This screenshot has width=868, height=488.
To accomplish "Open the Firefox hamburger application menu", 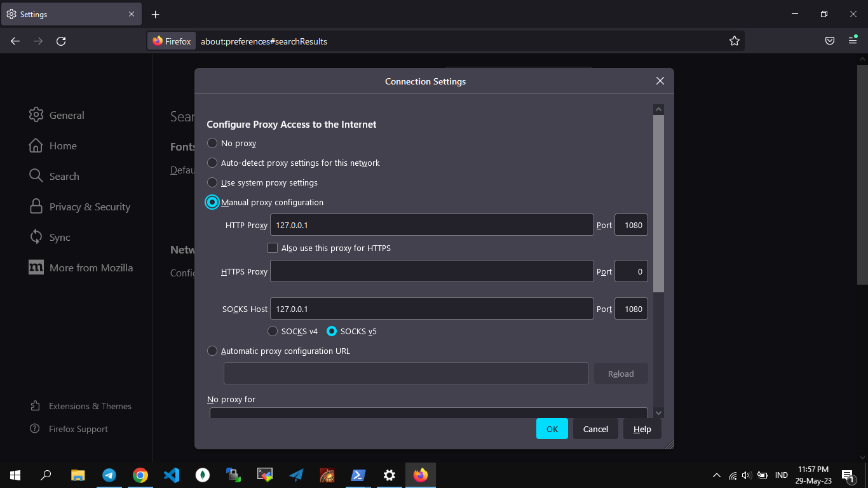I will point(853,41).
